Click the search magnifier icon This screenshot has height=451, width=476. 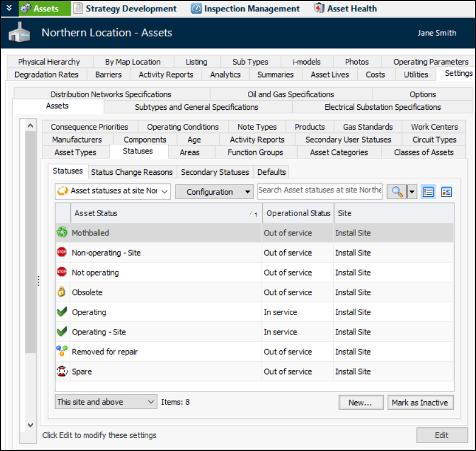(x=397, y=192)
